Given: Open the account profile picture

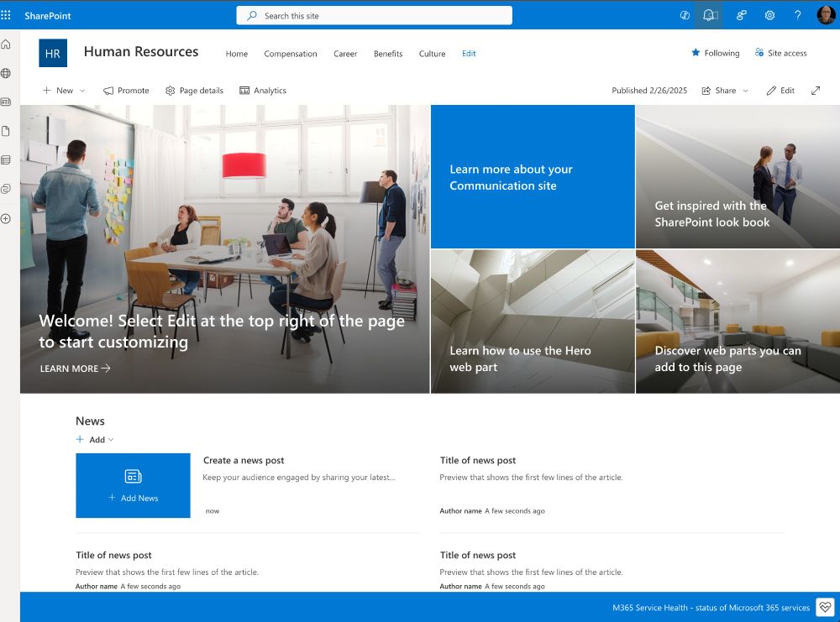Looking at the screenshot, I should pyautogui.click(x=826, y=14).
